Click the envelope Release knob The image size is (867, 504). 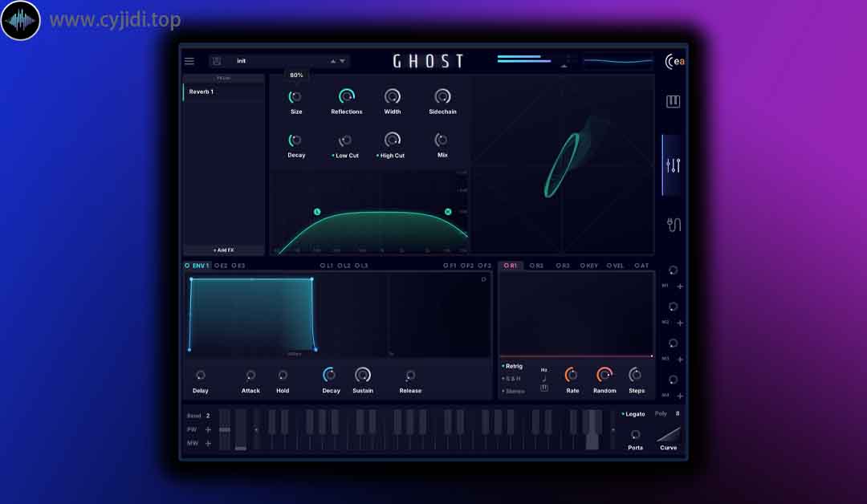click(x=410, y=376)
